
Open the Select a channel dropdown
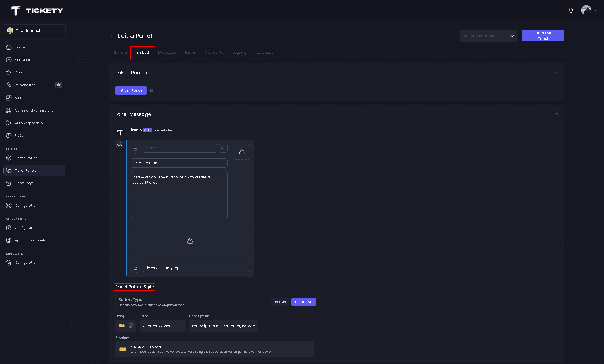click(489, 36)
